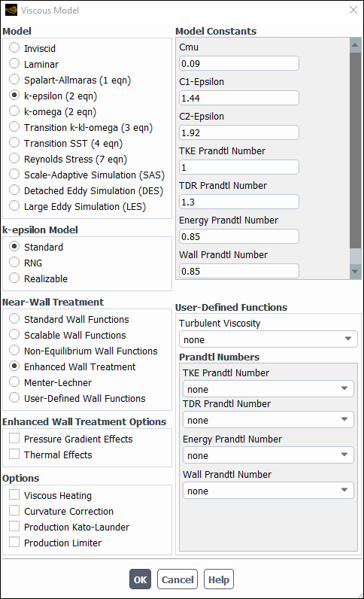Open Help for Viscous Model
The height and width of the screenshot is (599, 364).
click(219, 579)
